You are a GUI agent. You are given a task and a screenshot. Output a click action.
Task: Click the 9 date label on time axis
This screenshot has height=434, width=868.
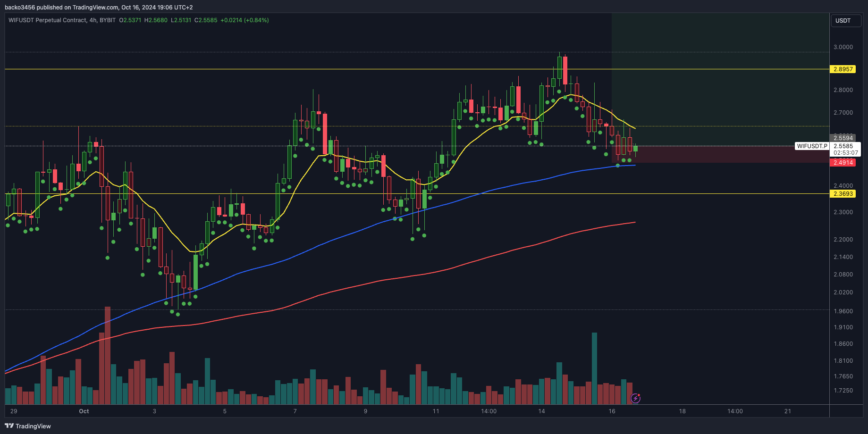(x=365, y=411)
